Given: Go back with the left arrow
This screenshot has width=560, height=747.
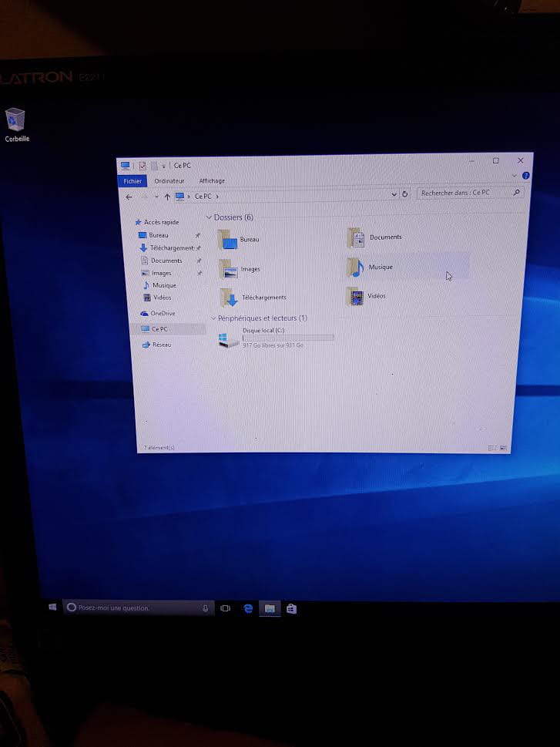Looking at the screenshot, I should (x=129, y=197).
